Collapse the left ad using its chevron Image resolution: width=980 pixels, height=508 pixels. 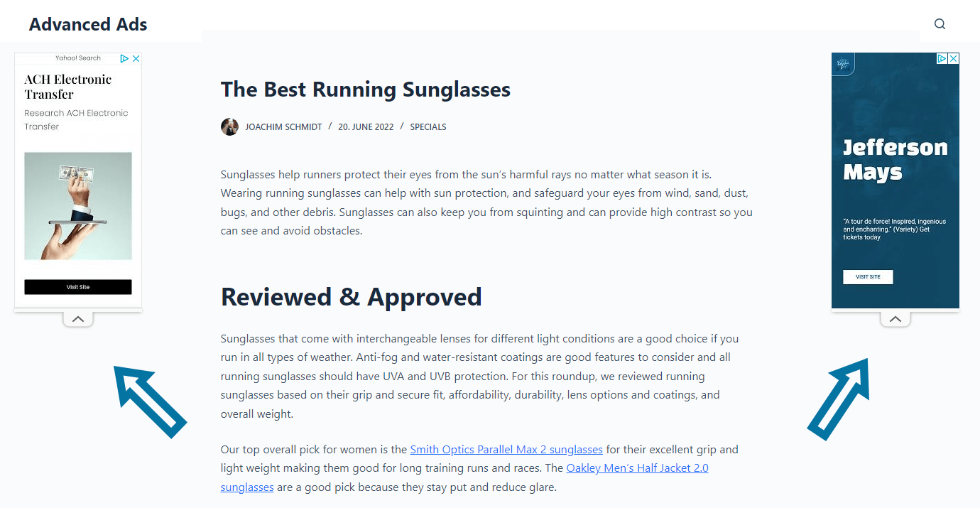click(78, 319)
